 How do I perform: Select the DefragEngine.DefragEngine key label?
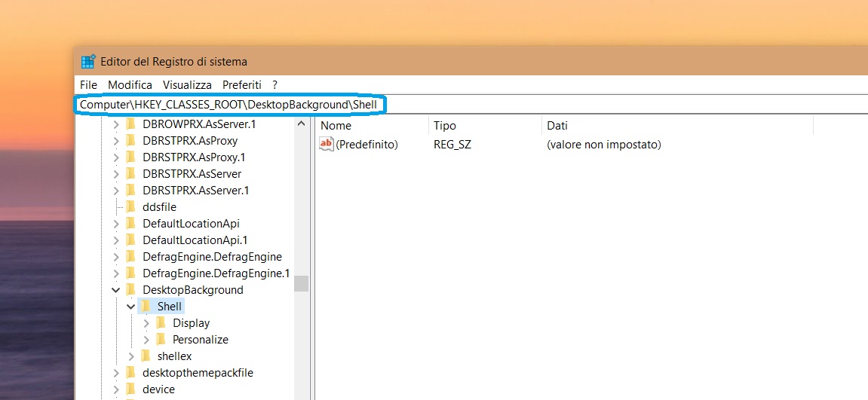point(212,257)
